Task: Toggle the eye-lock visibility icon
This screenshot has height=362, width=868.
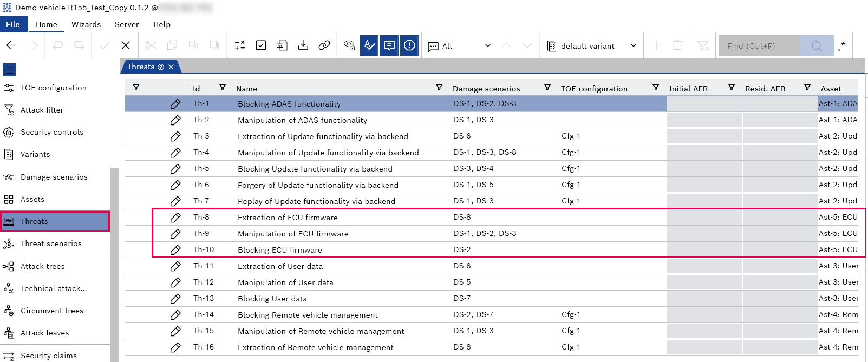Action: tap(349, 45)
